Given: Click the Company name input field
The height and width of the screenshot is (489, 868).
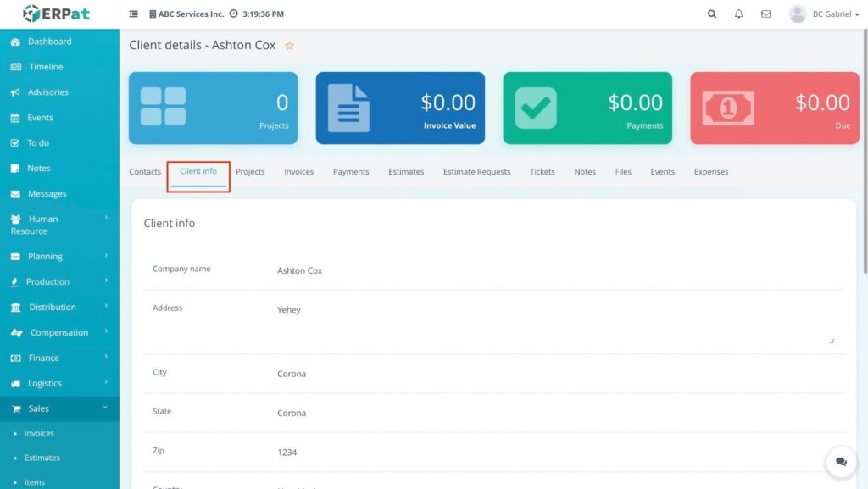Looking at the screenshot, I should (555, 271).
